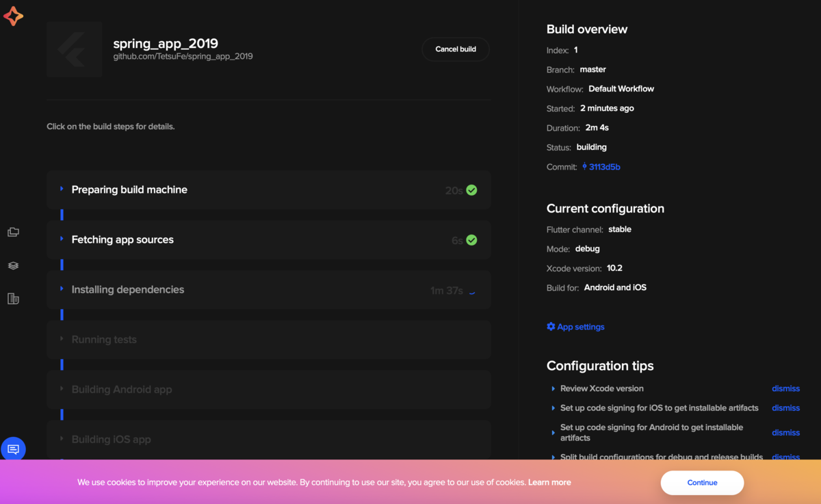Click the App settings gear icon
The height and width of the screenshot is (504, 821).
(x=551, y=326)
